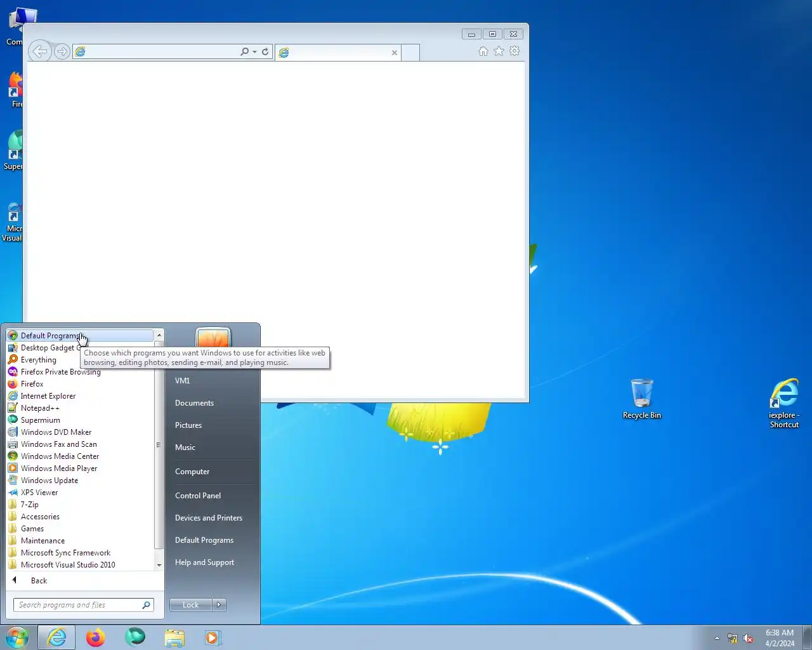Expand the 7-Zip folder

tap(79, 505)
